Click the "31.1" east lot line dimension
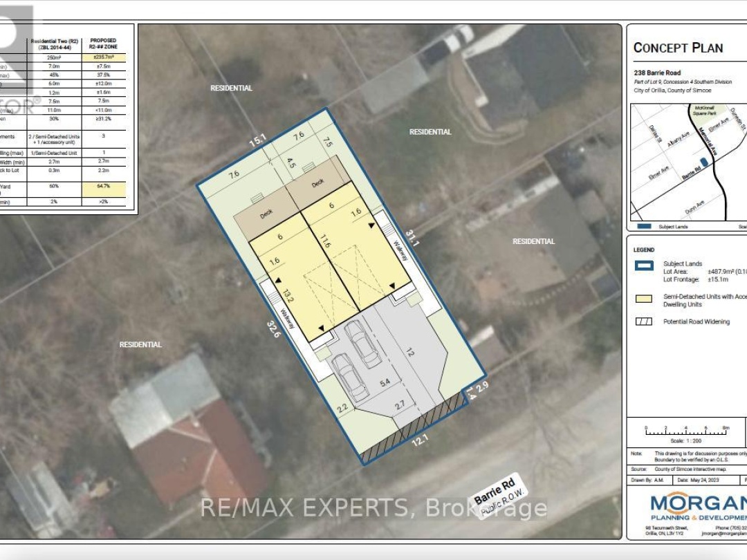The width and height of the screenshot is (747, 560). (412, 238)
